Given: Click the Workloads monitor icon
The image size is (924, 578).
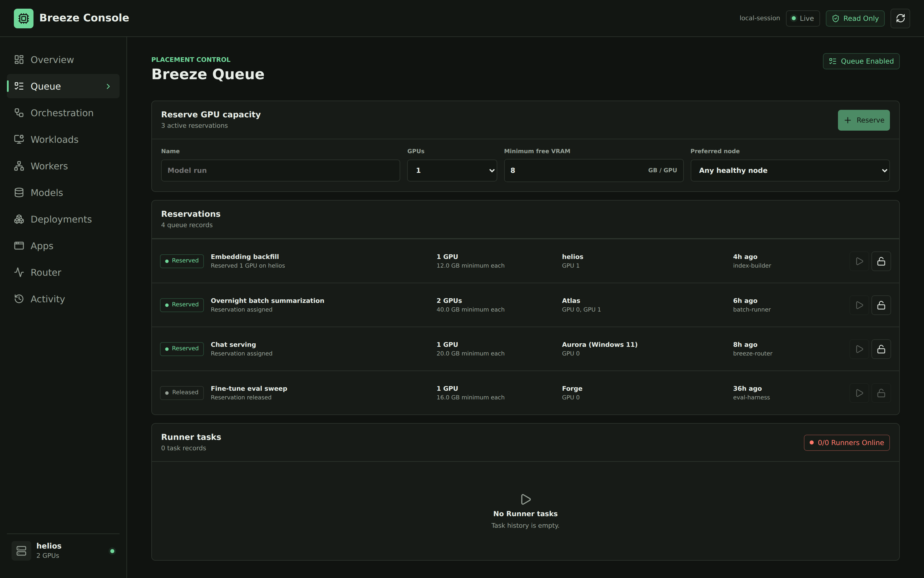Looking at the screenshot, I should 19,140.
